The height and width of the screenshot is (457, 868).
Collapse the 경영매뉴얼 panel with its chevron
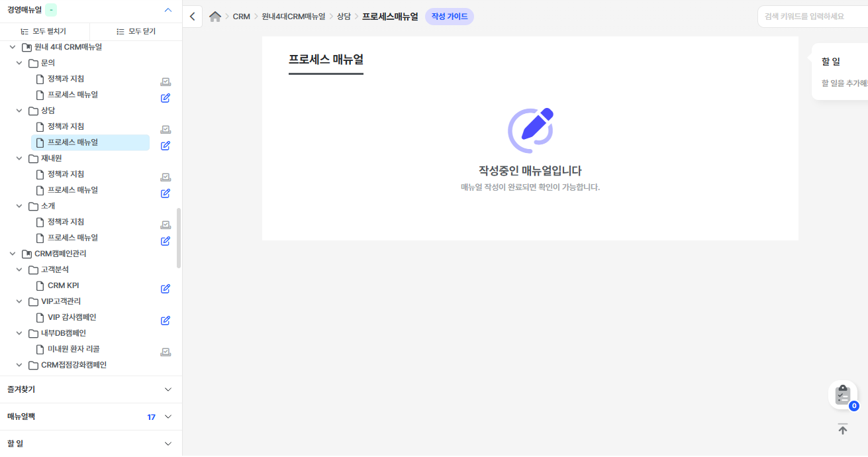coord(168,11)
